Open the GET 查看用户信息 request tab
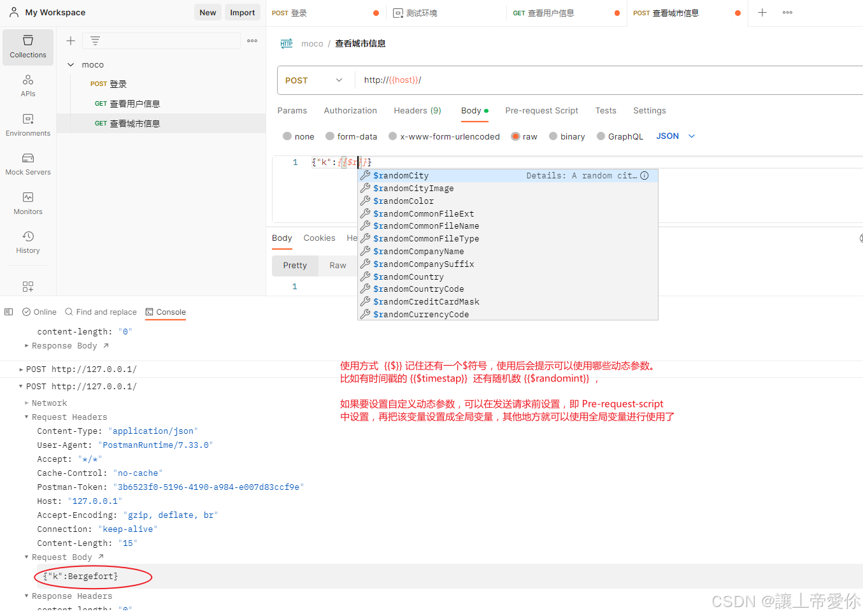863x616 pixels. [x=566, y=13]
